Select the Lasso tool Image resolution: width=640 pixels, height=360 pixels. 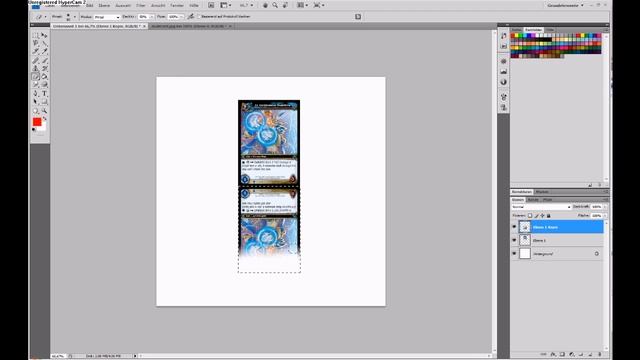[36, 43]
